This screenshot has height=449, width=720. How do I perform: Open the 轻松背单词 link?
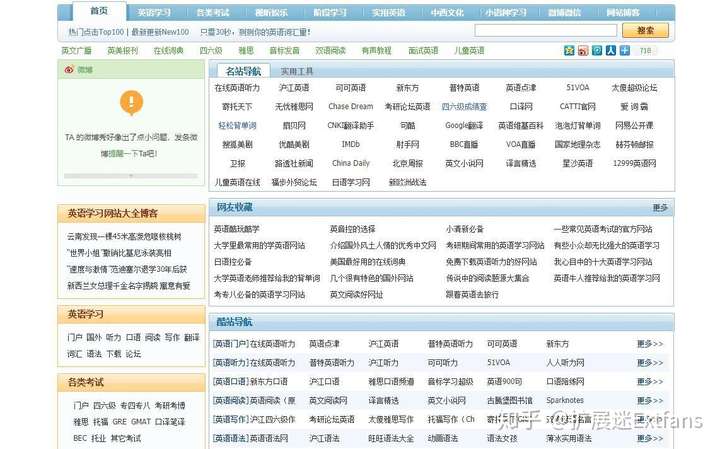[237, 125]
